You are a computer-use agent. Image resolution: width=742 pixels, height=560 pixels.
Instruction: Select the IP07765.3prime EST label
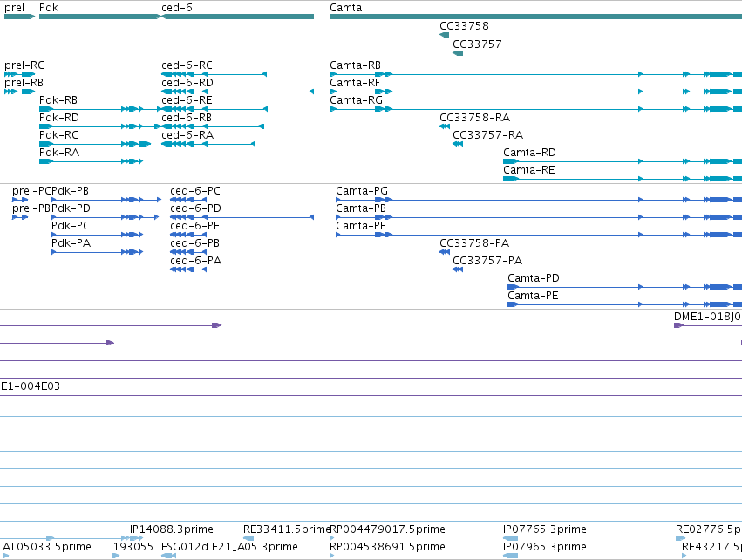pos(545,529)
